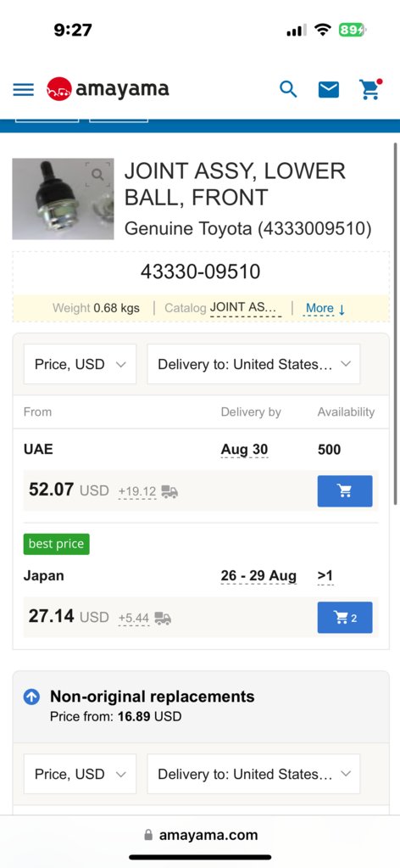Open Delivery to United States dropdown
The width and height of the screenshot is (400, 868).
click(253, 364)
